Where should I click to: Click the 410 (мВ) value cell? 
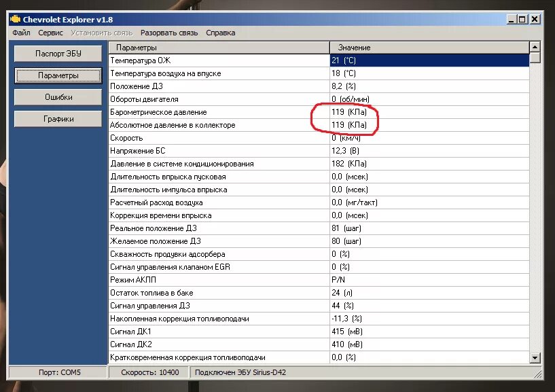[430, 344]
